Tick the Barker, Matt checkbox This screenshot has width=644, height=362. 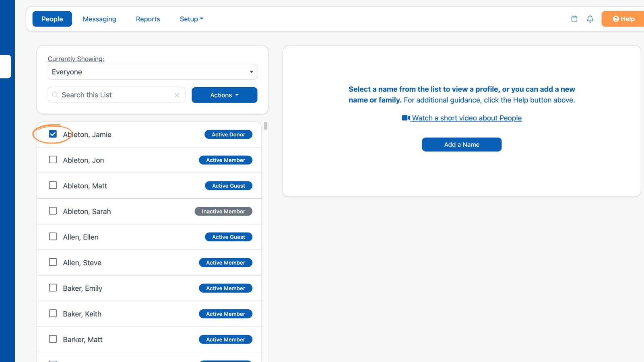(53, 339)
